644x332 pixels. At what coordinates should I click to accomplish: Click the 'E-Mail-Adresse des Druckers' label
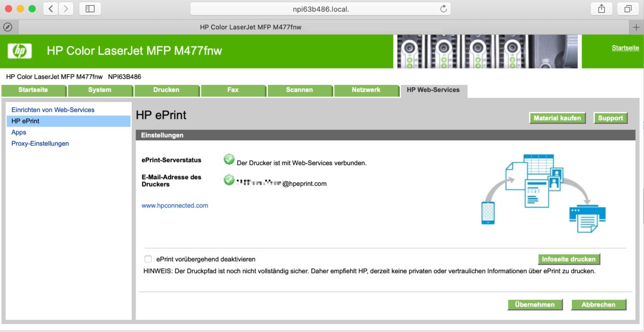171,181
